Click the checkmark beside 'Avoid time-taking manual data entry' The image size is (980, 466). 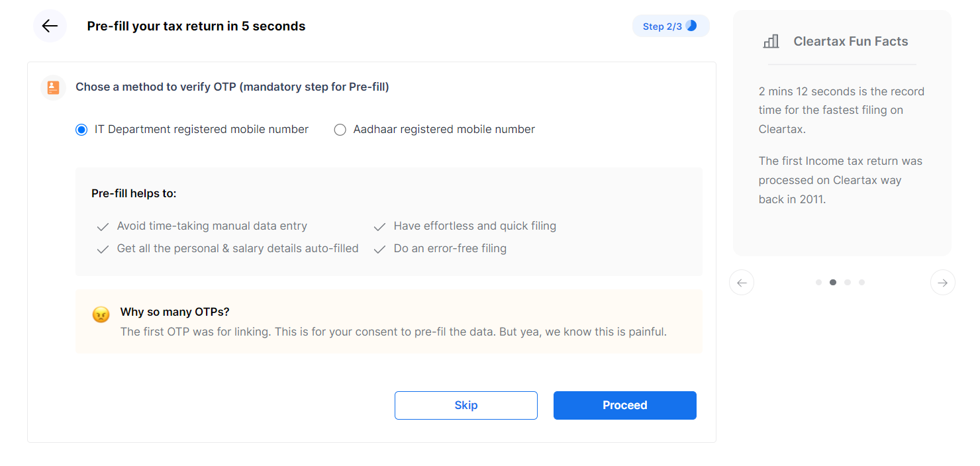tap(103, 226)
